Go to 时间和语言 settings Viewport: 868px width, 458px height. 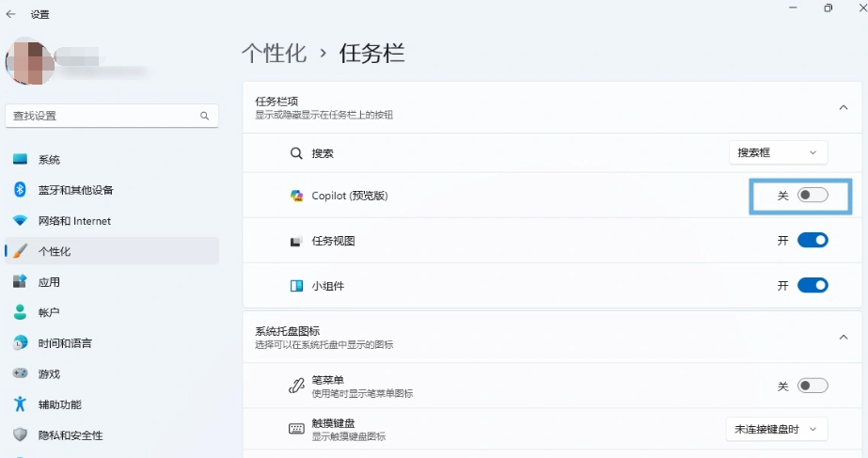(65, 343)
